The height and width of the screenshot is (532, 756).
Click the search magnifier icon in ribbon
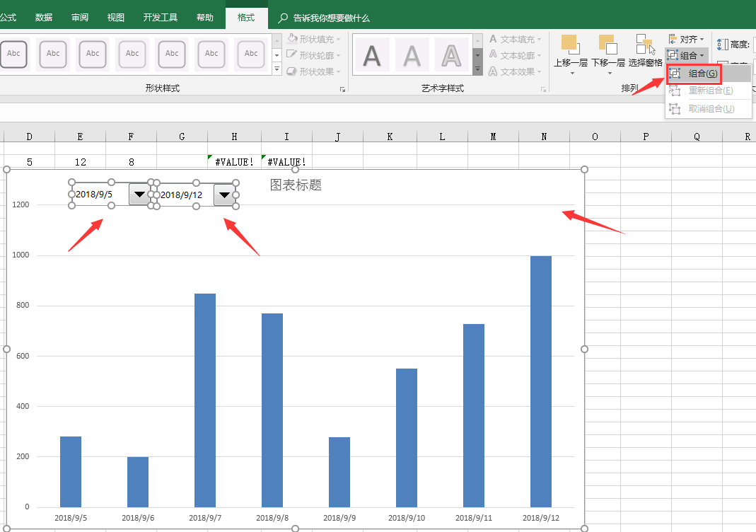(283, 18)
